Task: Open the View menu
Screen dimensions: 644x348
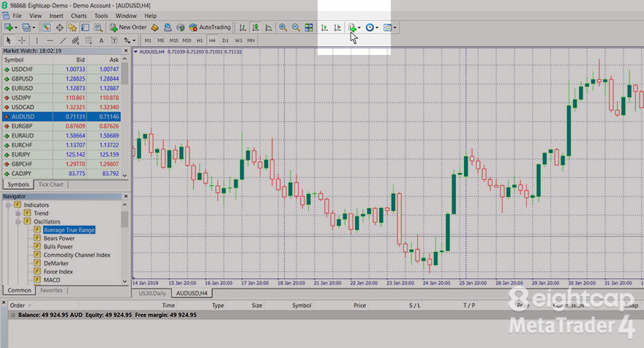Action: point(35,15)
